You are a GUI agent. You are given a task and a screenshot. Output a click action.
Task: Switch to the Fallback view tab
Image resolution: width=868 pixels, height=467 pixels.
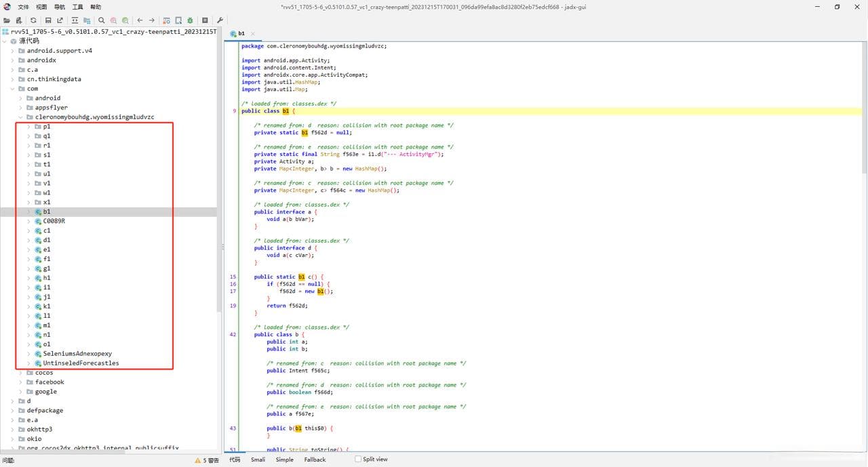pos(315,460)
